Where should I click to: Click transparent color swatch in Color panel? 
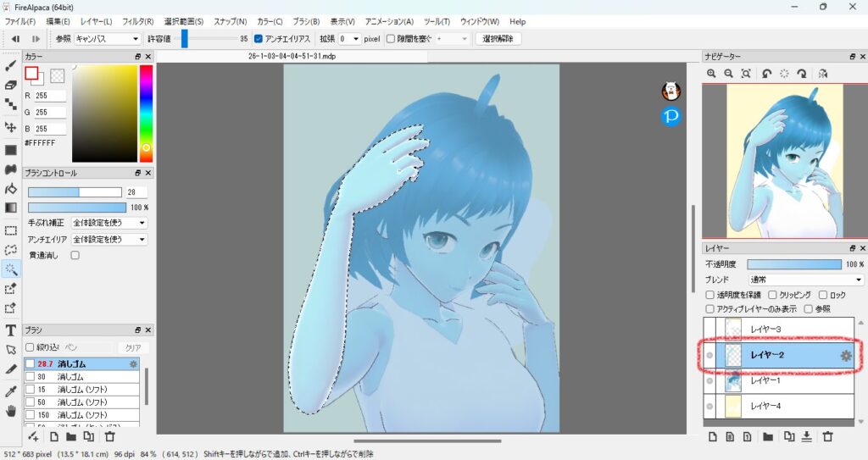pyautogui.click(x=57, y=76)
